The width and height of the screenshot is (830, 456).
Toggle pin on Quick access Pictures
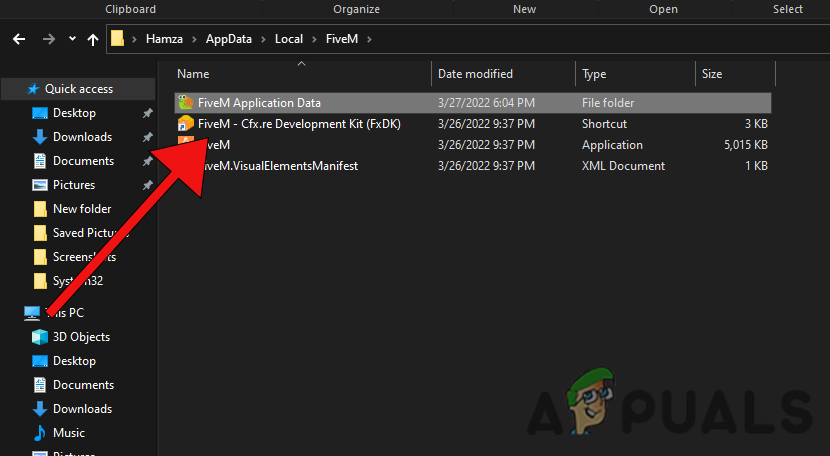(147, 185)
